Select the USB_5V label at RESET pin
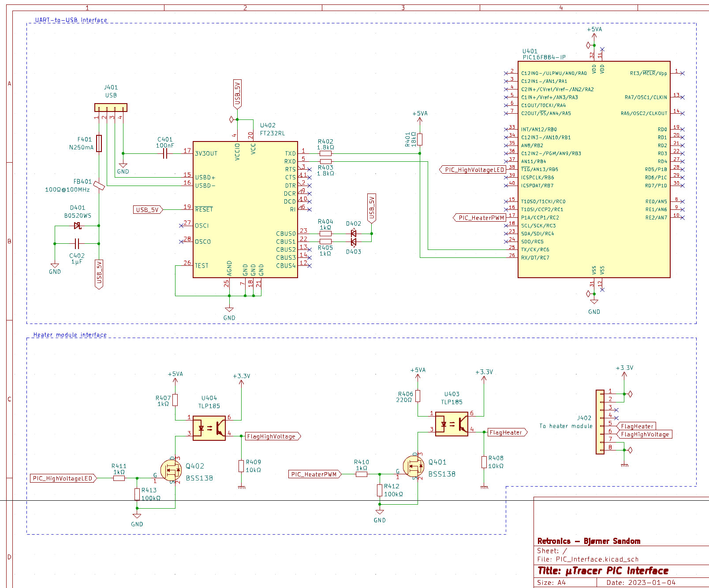The width and height of the screenshot is (709, 588). pyautogui.click(x=148, y=210)
